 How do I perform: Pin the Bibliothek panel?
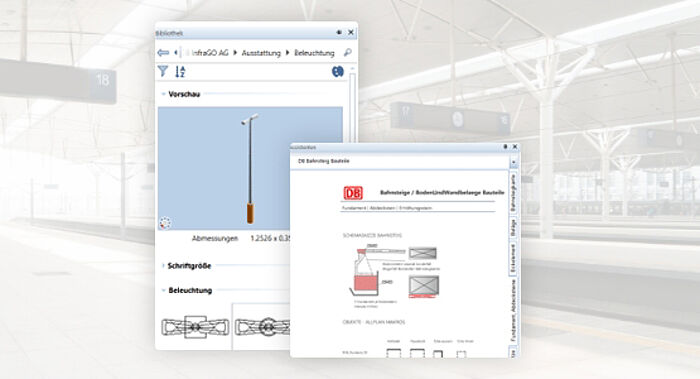[x=339, y=32]
